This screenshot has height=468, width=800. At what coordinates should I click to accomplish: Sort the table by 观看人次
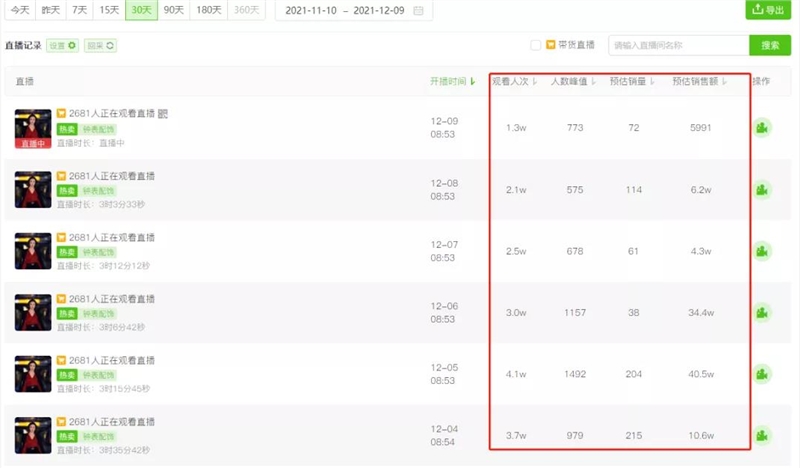point(514,81)
